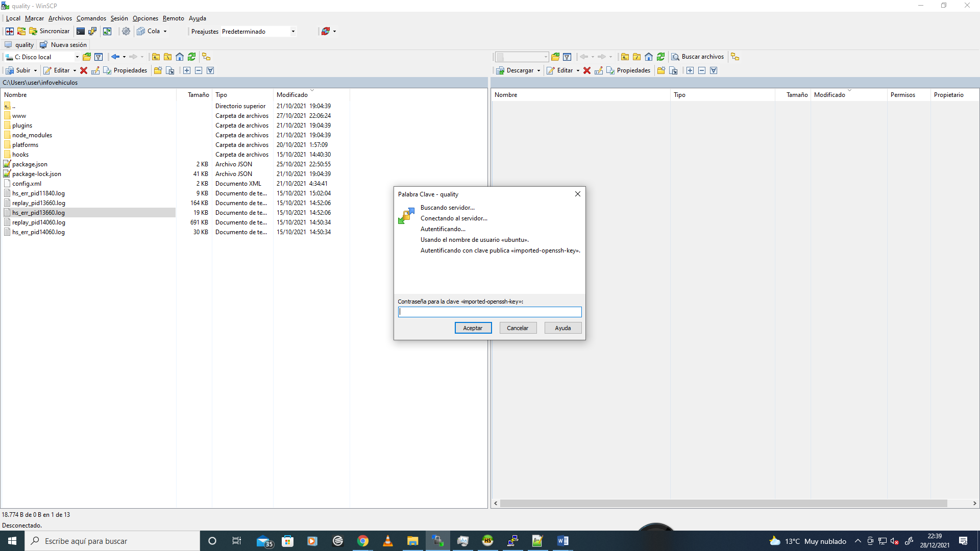Expand the Preajustes Predeterminado combo box
980x551 pixels.
point(293,32)
